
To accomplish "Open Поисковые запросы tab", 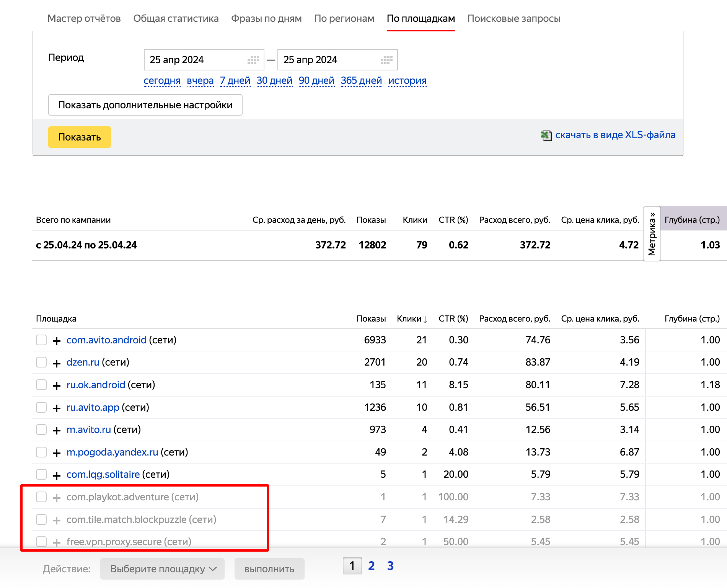I will [514, 18].
